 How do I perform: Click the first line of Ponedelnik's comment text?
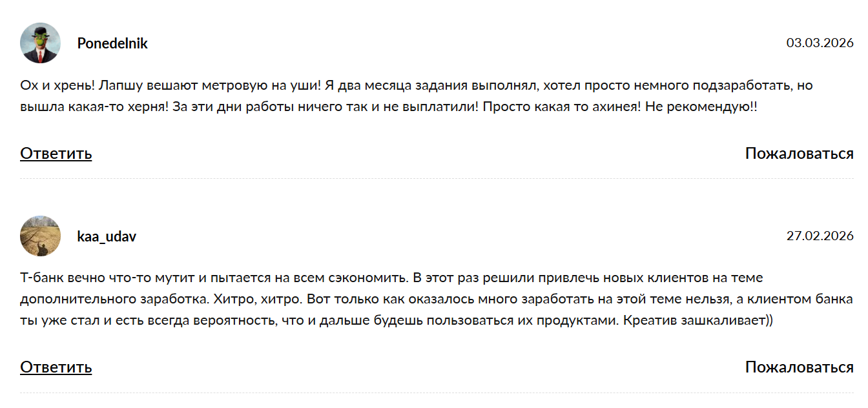[413, 84]
